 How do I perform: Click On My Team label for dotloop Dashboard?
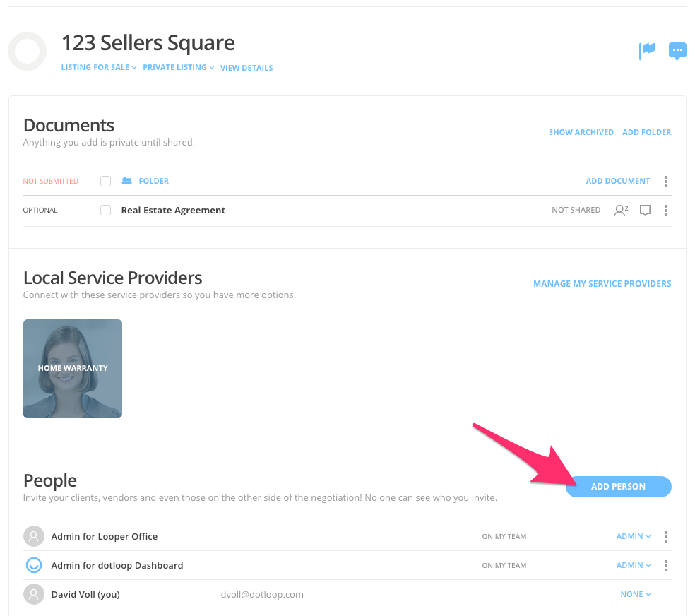tap(504, 565)
